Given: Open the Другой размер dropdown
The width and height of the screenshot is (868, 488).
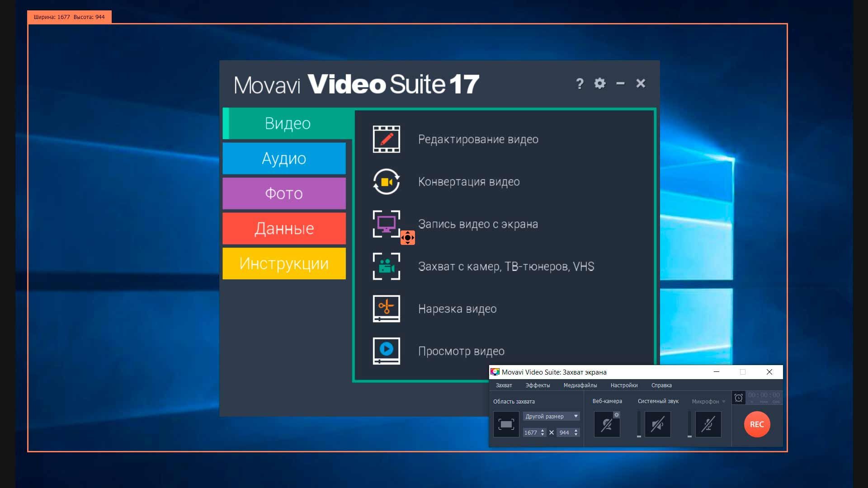Looking at the screenshot, I should click(x=552, y=416).
